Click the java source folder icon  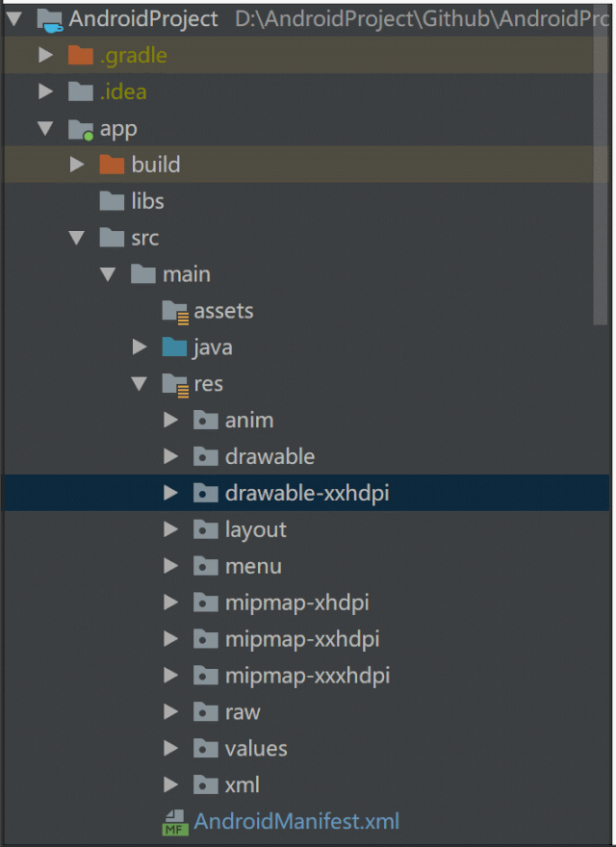pyautogui.click(x=174, y=346)
